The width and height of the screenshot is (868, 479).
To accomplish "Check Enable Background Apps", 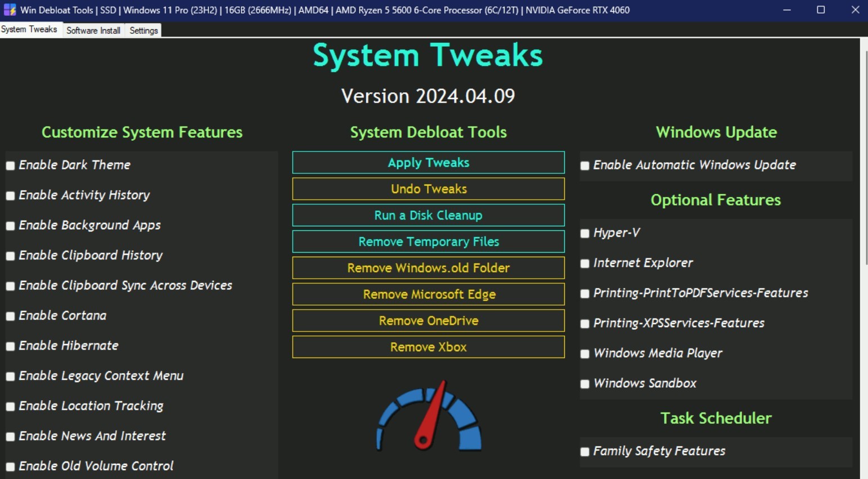I will 10,226.
